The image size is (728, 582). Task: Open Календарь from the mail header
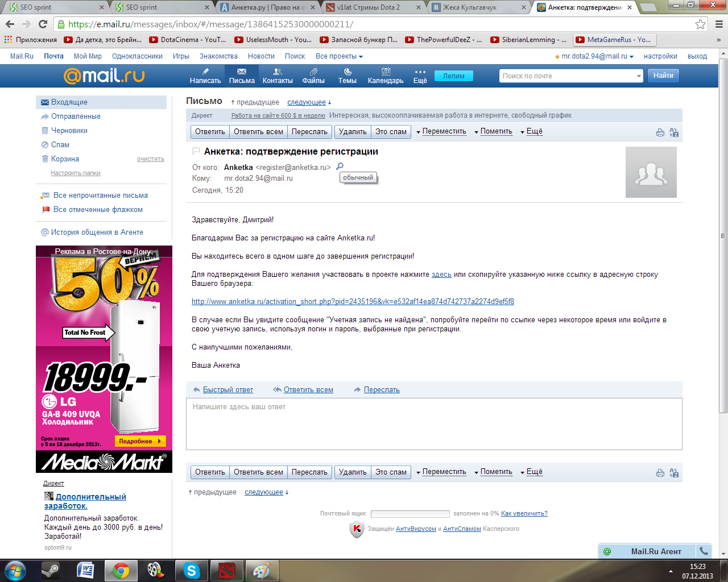click(x=386, y=76)
